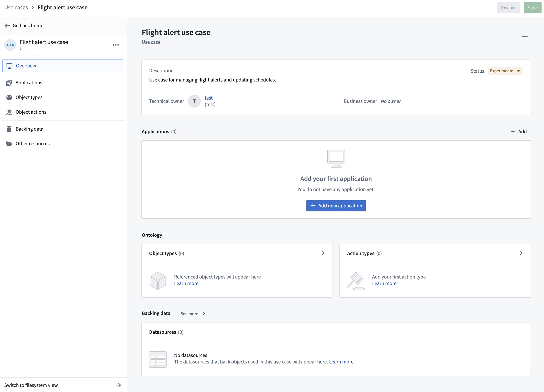Image resolution: width=544 pixels, height=392 pixels.
Task: Click the Save button
Action: point(532,8)
